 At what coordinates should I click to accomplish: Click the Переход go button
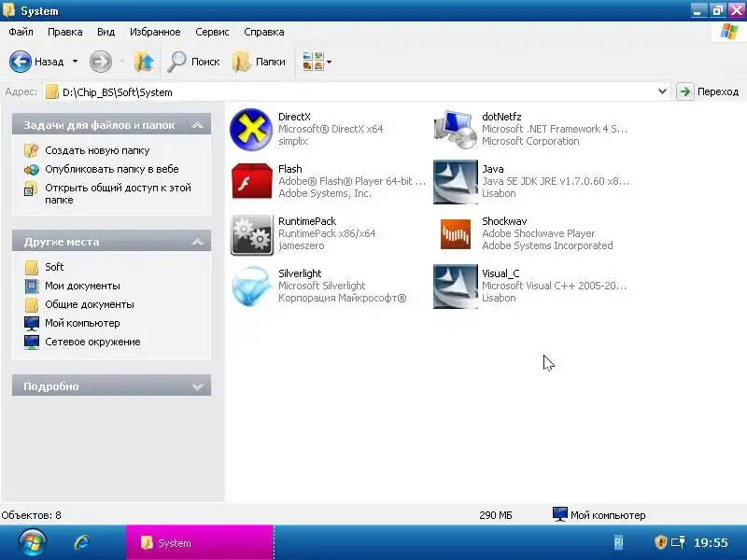[x=709, y=91]
